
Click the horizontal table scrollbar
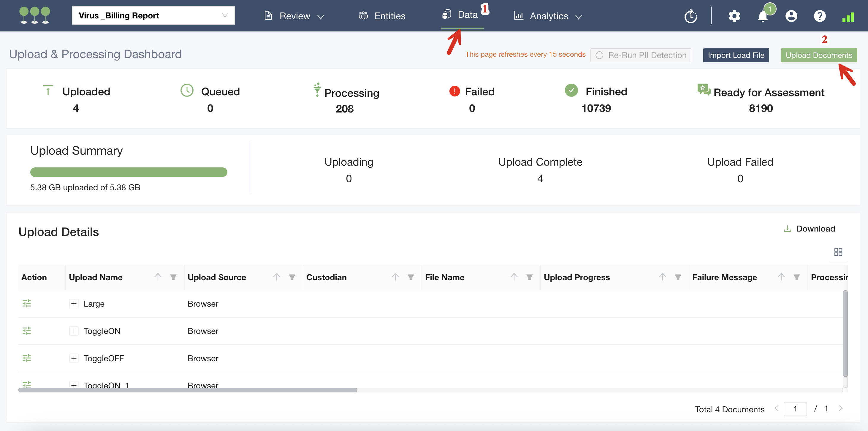pyautogui.click(x=188, y=390)
